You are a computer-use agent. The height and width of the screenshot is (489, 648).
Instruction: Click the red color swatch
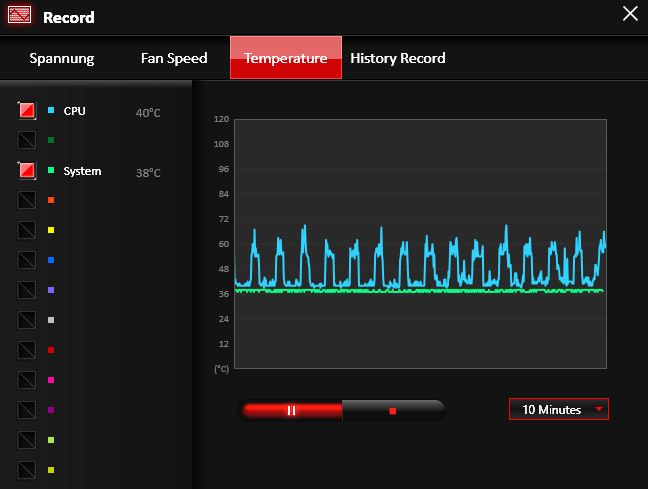pyautogui.click(x=51, y=350)
